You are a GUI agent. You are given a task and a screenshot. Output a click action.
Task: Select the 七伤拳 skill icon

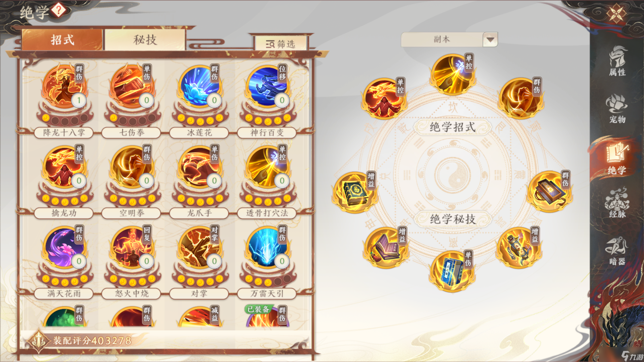click(x=132, y=87)
